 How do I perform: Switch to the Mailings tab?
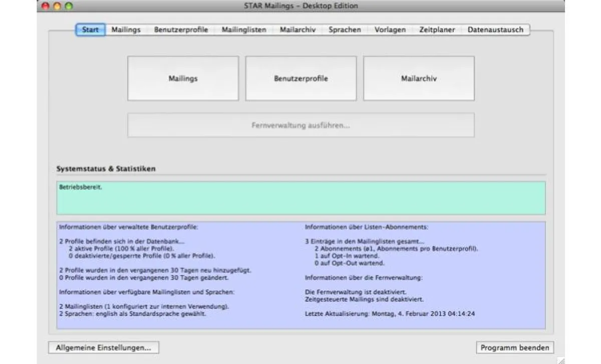(x=126, y=30)
